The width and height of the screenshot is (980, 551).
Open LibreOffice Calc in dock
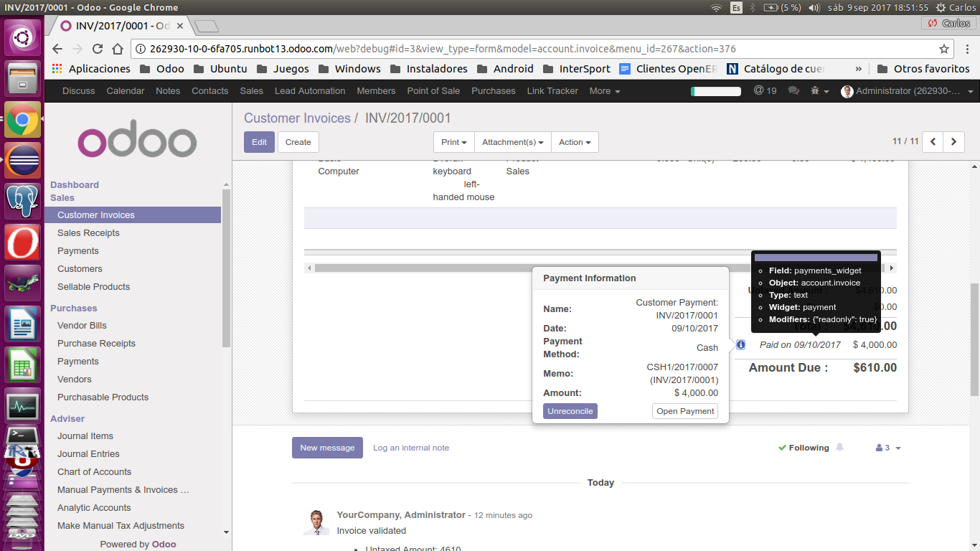tap(22, 365)
